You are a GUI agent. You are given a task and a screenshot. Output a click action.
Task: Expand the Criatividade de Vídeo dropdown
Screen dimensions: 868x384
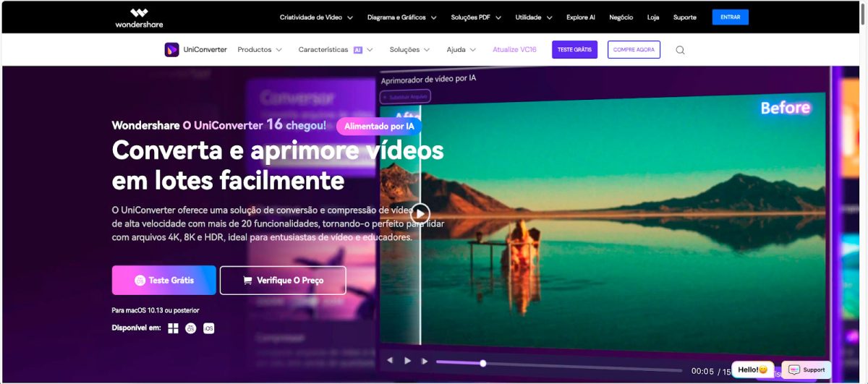[x=316, y=17]
